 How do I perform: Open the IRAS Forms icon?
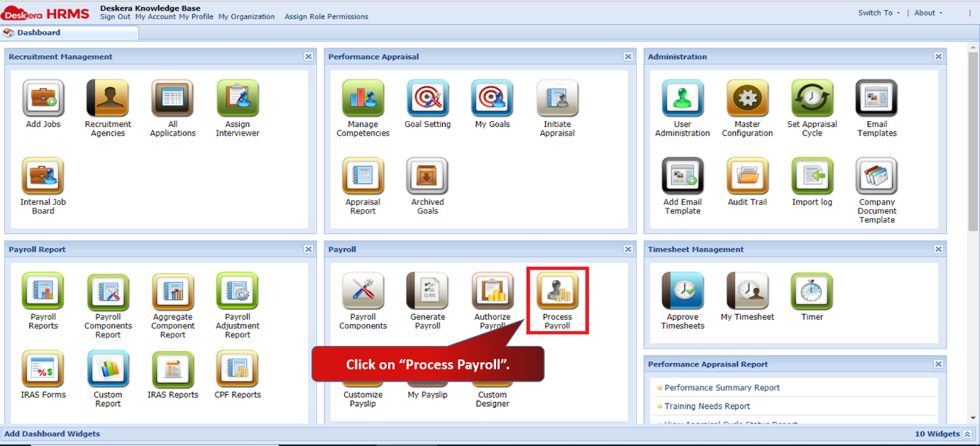[x=43, y=369]
